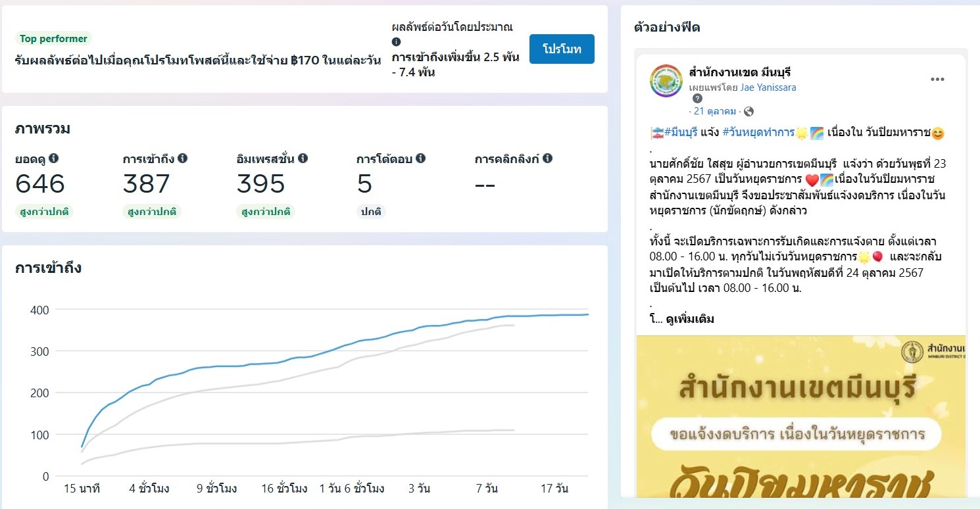Open the three-dot post options menu

click(937, 80)
